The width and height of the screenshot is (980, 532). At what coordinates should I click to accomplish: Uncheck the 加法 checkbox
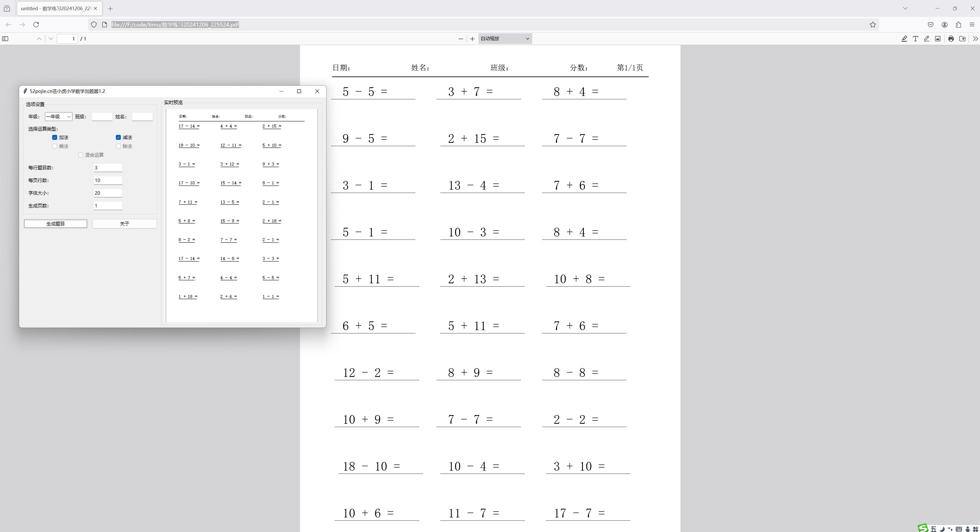(55, 137)
